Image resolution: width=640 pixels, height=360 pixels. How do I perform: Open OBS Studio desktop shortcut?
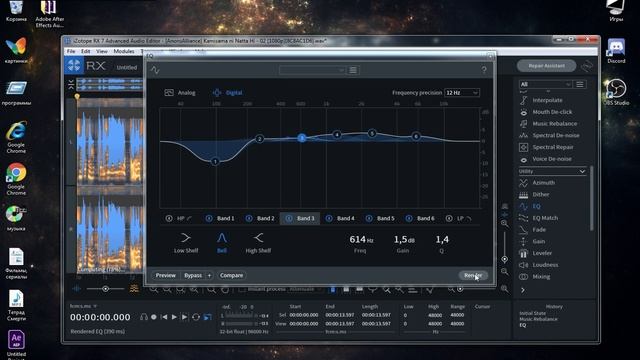[x=616, y=92]
